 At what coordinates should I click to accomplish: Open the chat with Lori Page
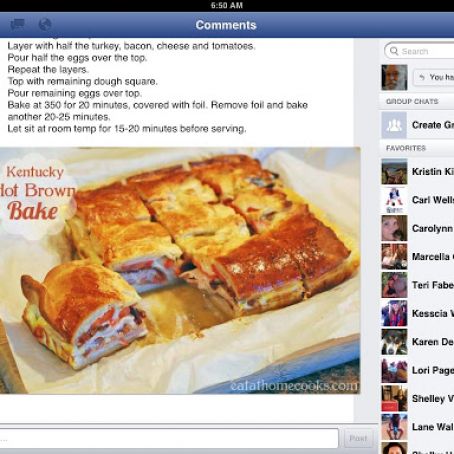click(x=417, y=370)
